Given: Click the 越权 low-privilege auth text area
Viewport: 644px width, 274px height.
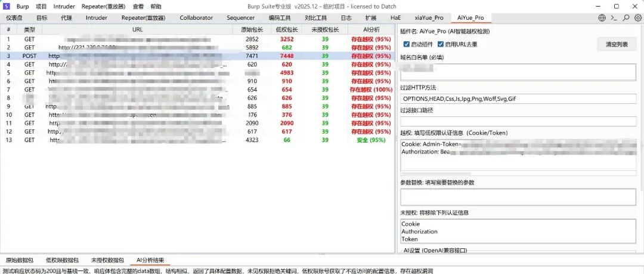Looking at the screenshot, I should (x=518, y=155).
